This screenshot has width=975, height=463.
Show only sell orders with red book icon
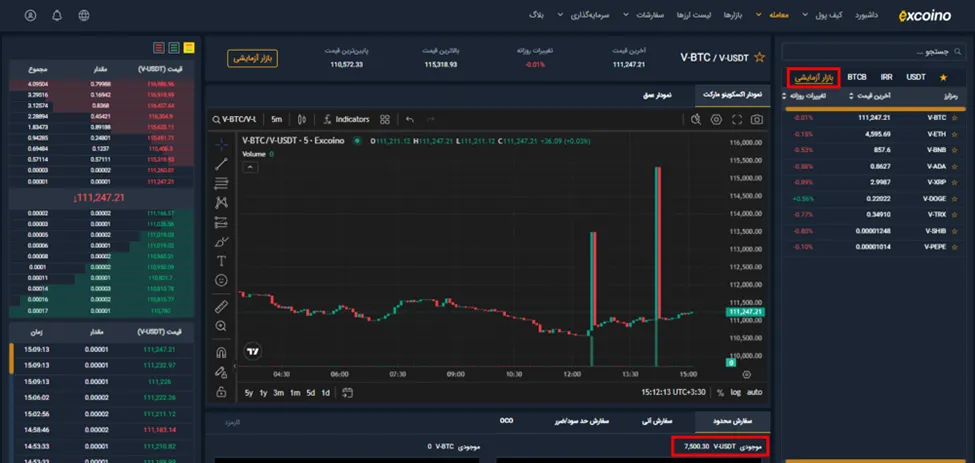[x=159, y=47]
